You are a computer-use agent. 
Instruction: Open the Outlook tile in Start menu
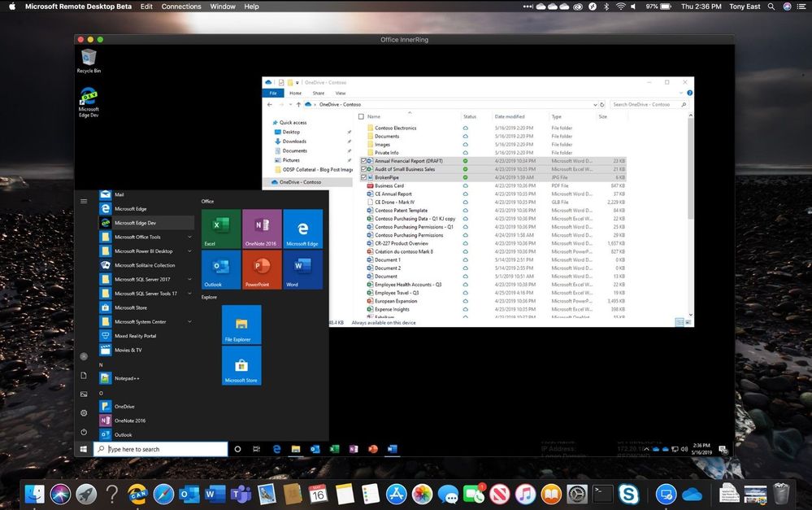[220, 269]
